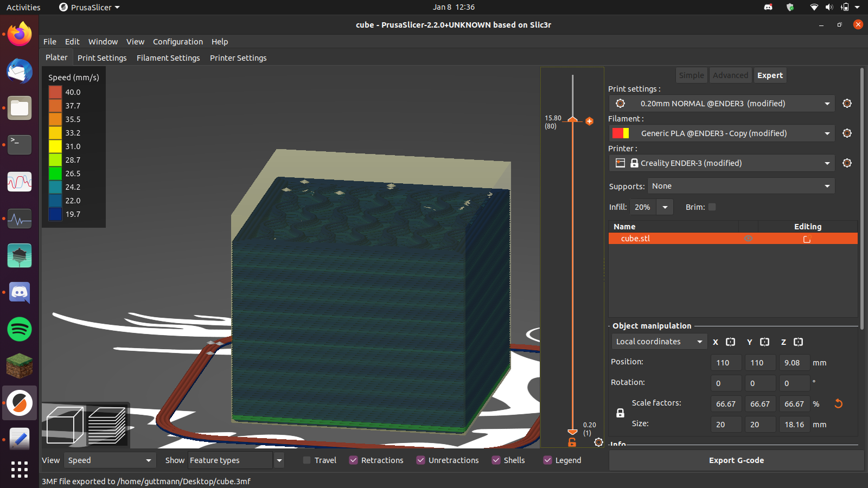Open Discord from the dock
This screenshot has height=488, width=868.
[x=20, y=292]
